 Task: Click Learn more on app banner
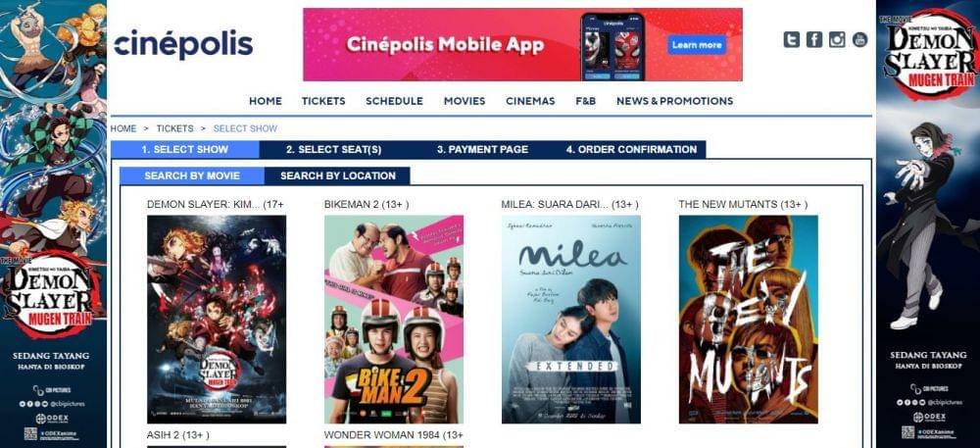pos(697,45)
